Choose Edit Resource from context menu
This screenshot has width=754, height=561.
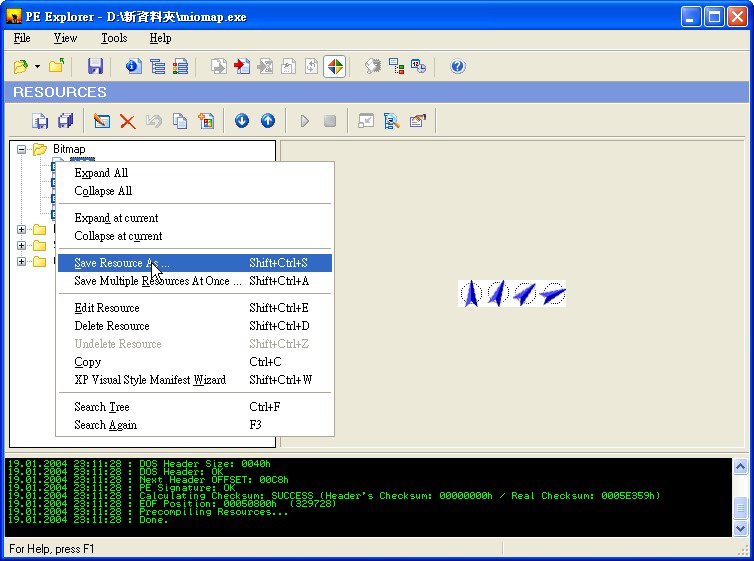[x=195, y=308]
